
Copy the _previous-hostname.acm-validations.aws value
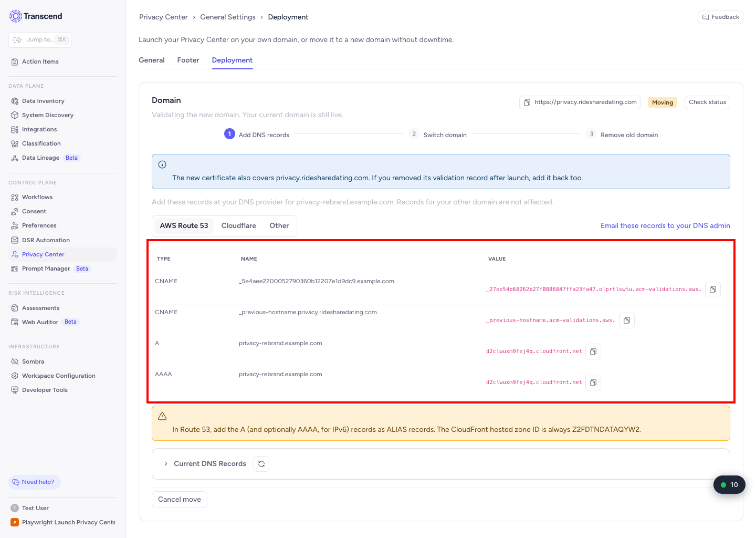pyautogui.click(x=626, y=320)
